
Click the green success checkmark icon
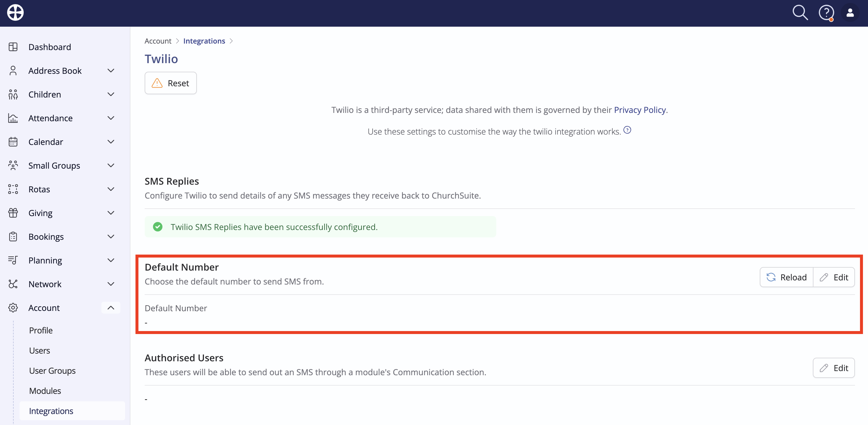pyautogui.click(x=157, y=227)
